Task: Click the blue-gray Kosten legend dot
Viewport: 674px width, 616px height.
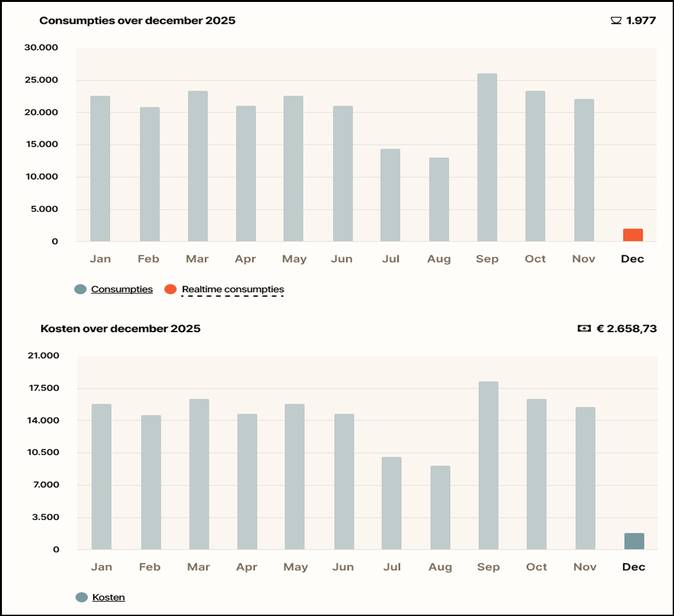Action: [x=82, y=597]
